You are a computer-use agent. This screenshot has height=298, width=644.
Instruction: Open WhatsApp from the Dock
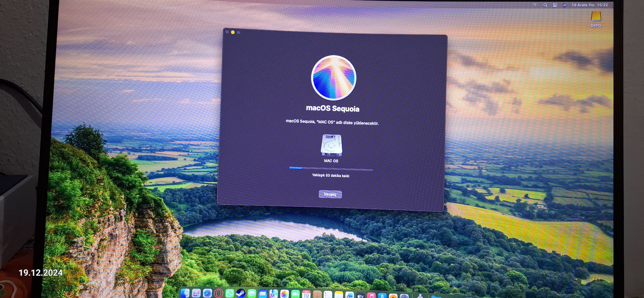click(x=230, y=294)
